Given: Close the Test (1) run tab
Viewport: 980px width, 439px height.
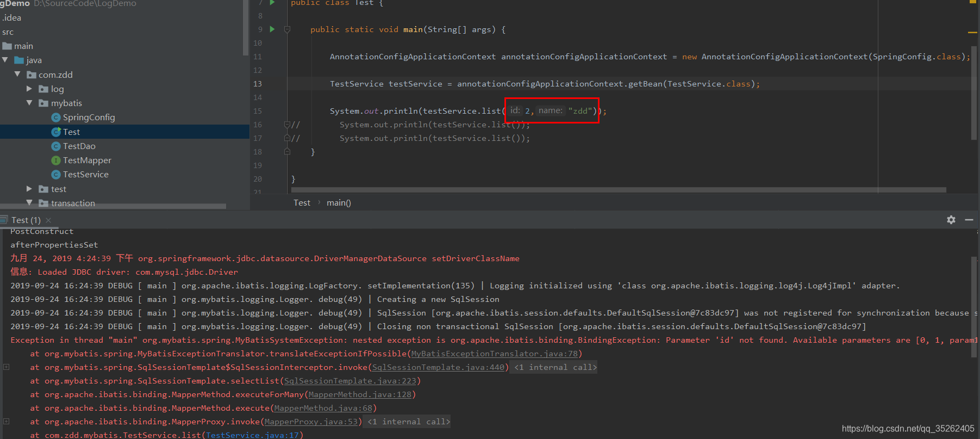Looking at the screenshot, I should pyautogui.click(x=48, y=220).
